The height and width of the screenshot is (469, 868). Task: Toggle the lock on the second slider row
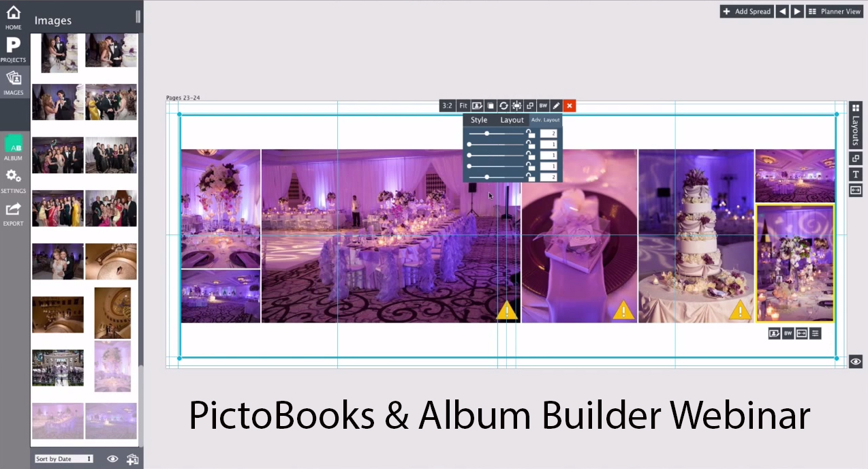[530, 144]
